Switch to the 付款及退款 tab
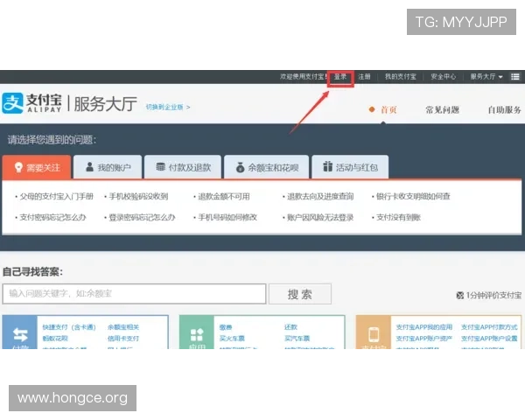525x420 pixels. point(183,167)
